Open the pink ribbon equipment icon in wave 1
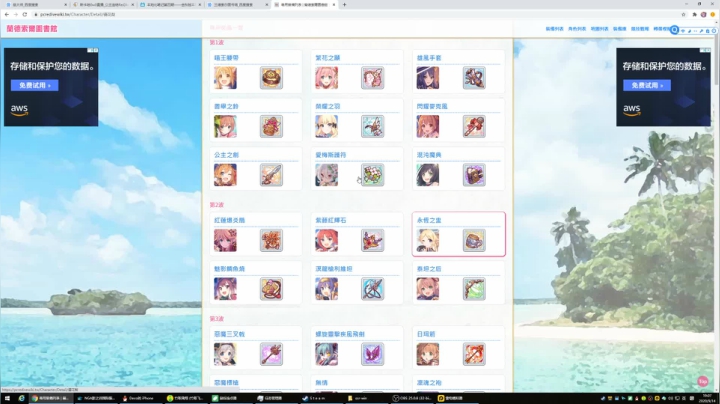Screen dimensions: 720x404 [372, 78]
